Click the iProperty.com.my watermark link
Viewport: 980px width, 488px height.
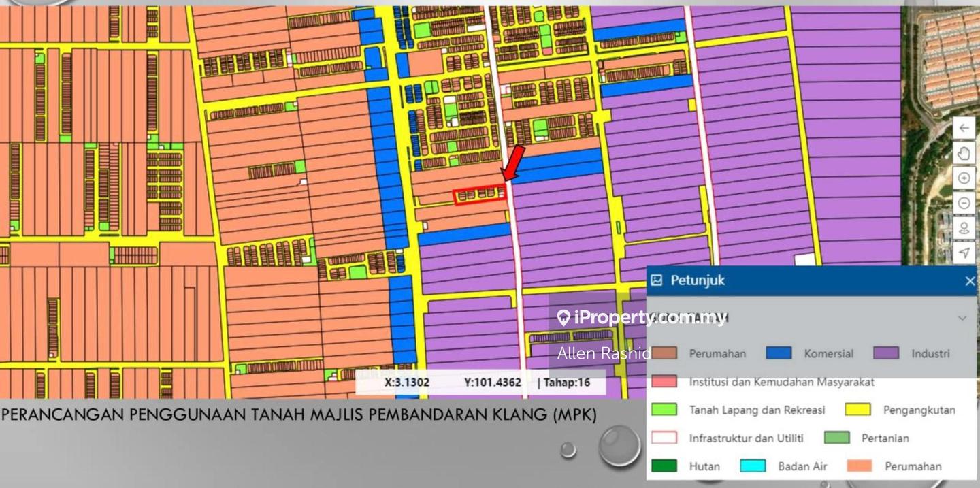click(642, 318)
